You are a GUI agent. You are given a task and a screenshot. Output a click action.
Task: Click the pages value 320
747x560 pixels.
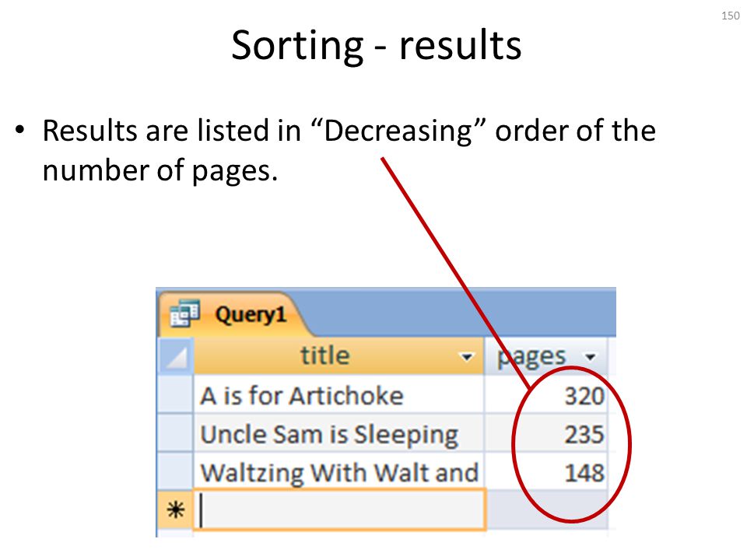pos(546,395)
